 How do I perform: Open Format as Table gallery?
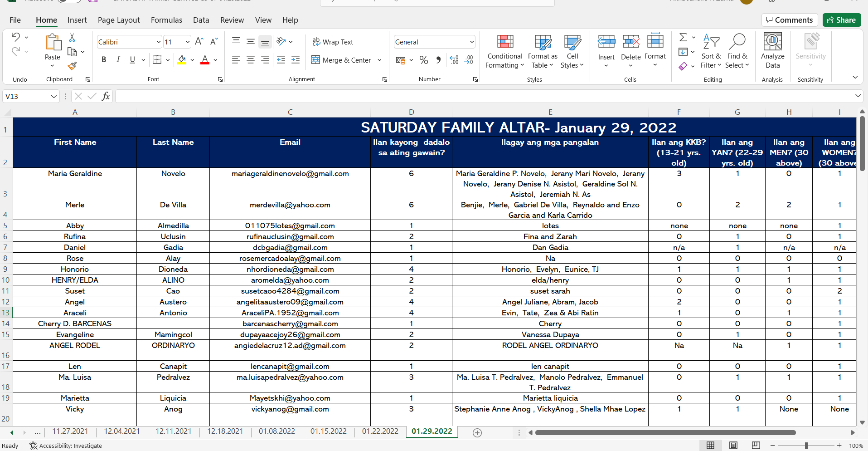pyautogui.click(x=543, y=51)
